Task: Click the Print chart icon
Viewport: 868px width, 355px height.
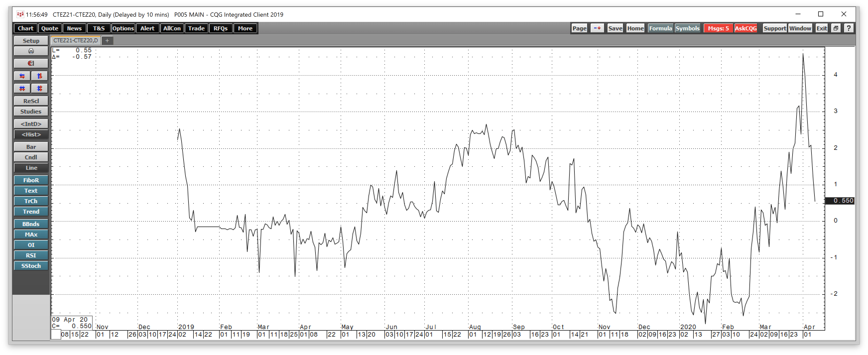Action: click(31, 51)
